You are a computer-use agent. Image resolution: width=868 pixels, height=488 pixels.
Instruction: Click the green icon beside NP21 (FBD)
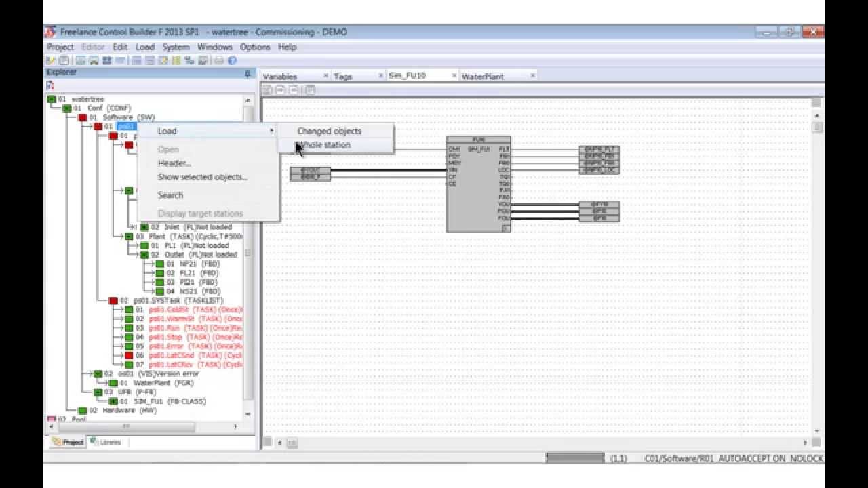tap(159, 264)
